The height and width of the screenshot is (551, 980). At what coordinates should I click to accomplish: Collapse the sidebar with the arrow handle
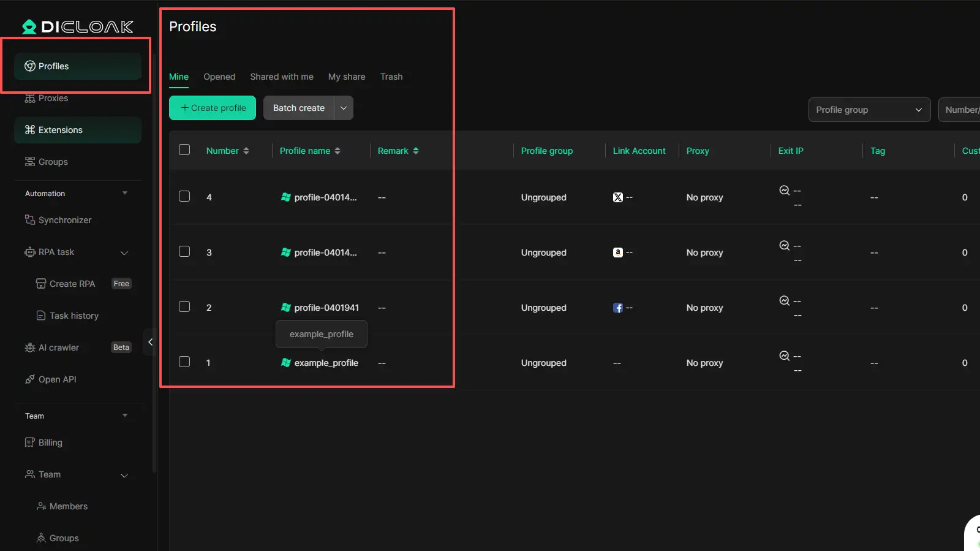[x=150, y=342]
